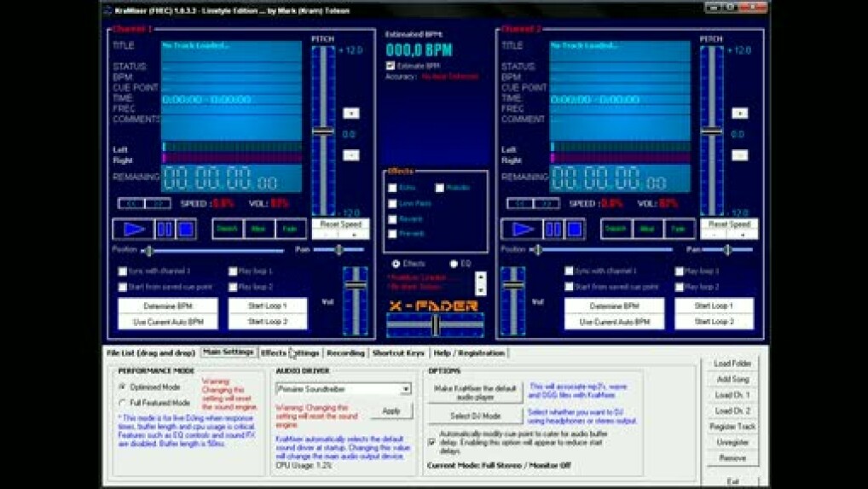Image resolution: width=868 pixels, height=489 pixels.
Task: Enable the Echo effect checkbox
Action: [x=393, y=188]
